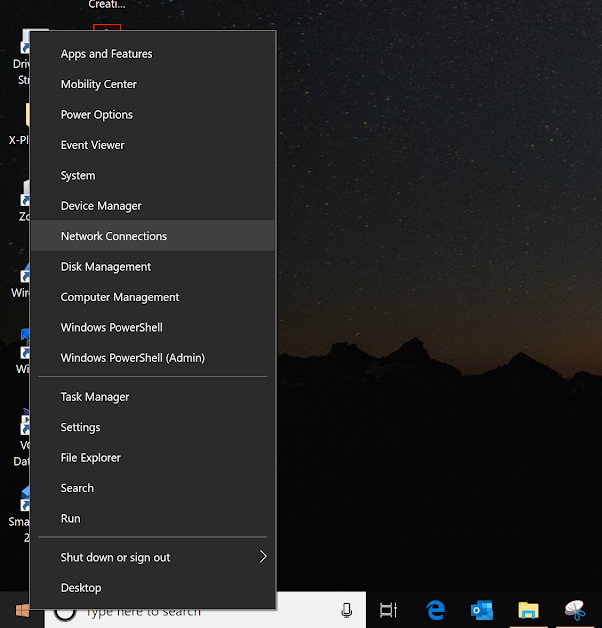The width and height of the screenshot is (602, 628).
Task: Open File Explorer taskbar icon
Action: click(528, 610)
